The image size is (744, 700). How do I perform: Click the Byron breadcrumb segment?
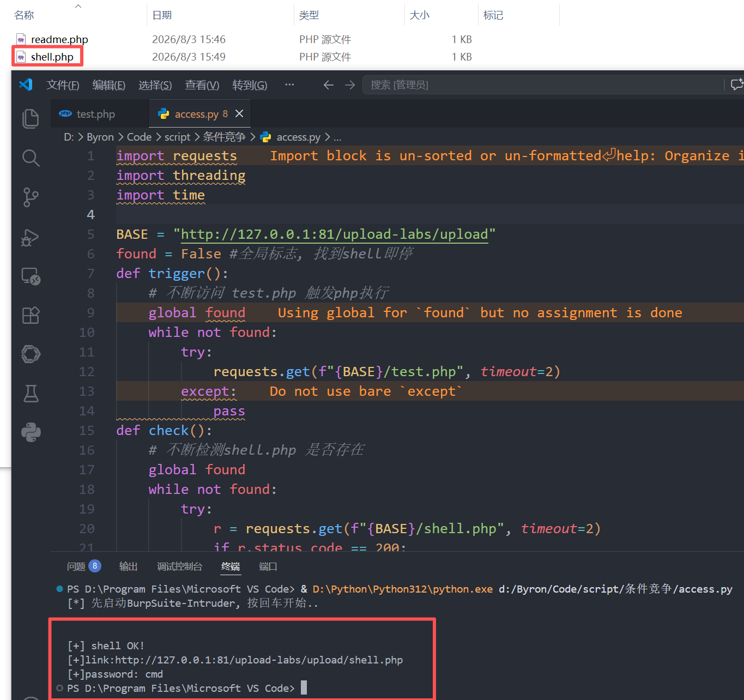100,137
